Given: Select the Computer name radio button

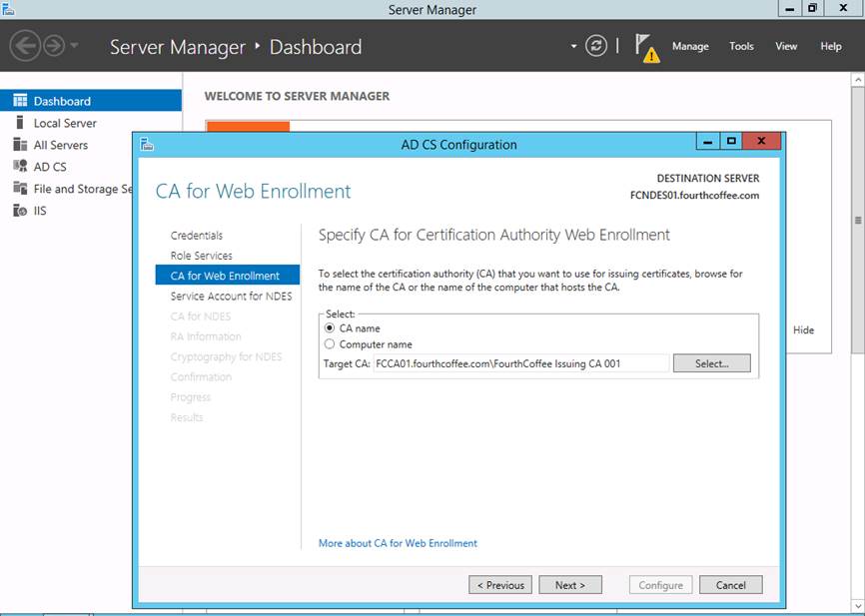Looking at the screenshot, I should click(330, 344).
